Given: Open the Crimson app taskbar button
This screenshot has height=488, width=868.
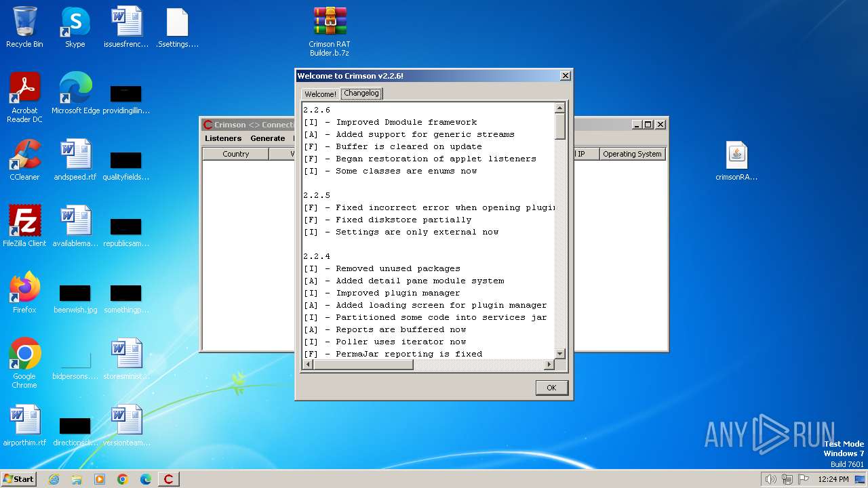Looking at the screenshot, I should click(x=168, y=479).
